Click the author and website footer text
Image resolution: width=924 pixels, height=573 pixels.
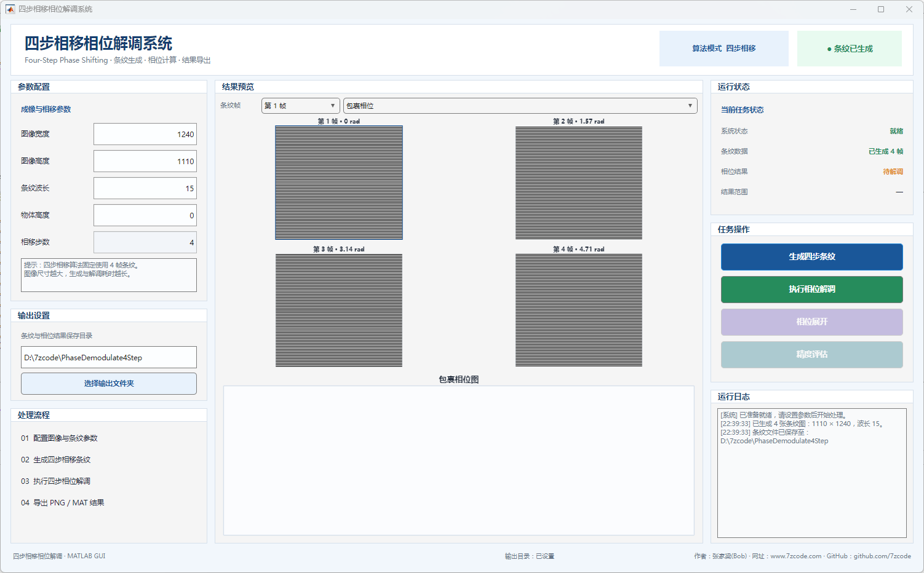(803, 556)
